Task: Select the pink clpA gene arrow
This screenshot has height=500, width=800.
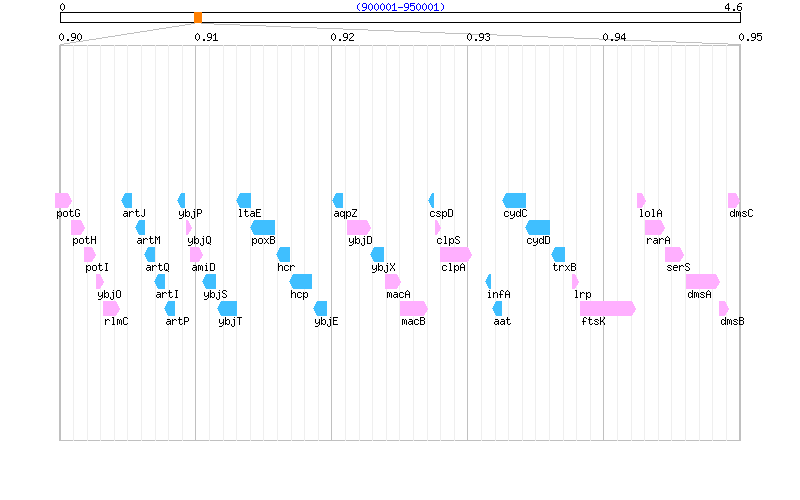Action: point(455,254)
